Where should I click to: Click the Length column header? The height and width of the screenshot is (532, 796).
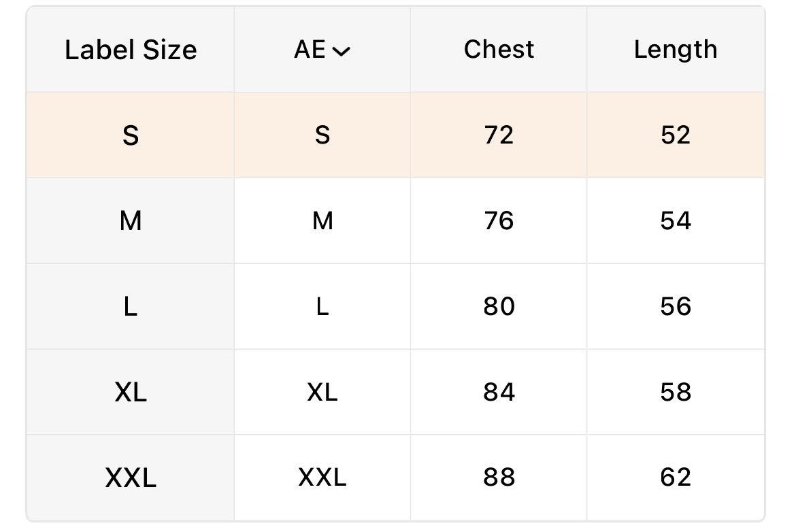676,50
